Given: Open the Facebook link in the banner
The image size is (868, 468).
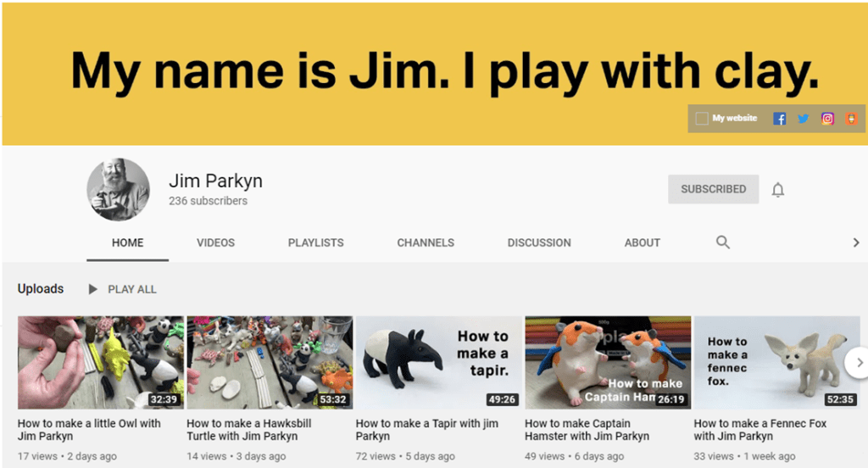Looking at the screenshot, I should coord(779,119).
